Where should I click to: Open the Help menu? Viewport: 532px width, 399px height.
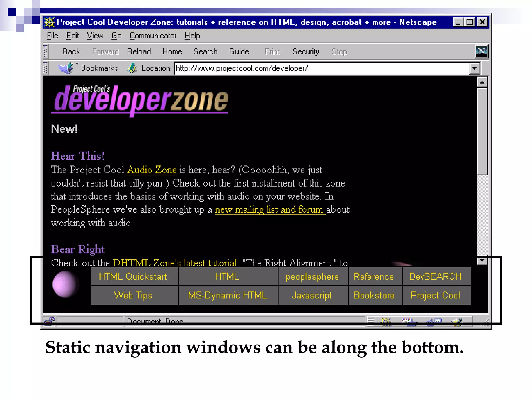click(192, 35)
